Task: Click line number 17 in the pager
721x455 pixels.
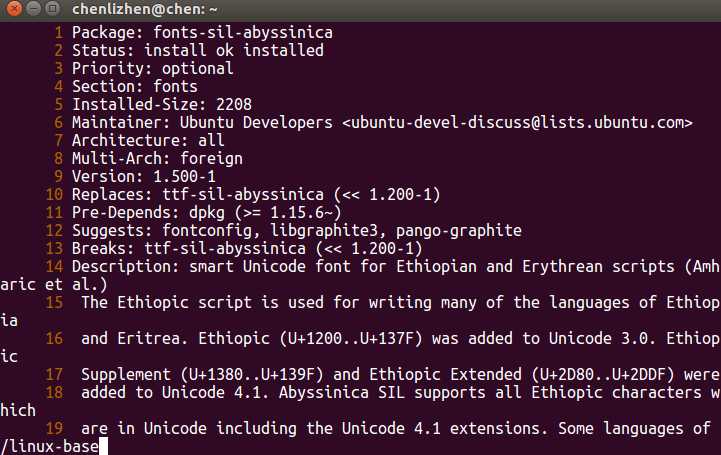Action: [54, 375]
